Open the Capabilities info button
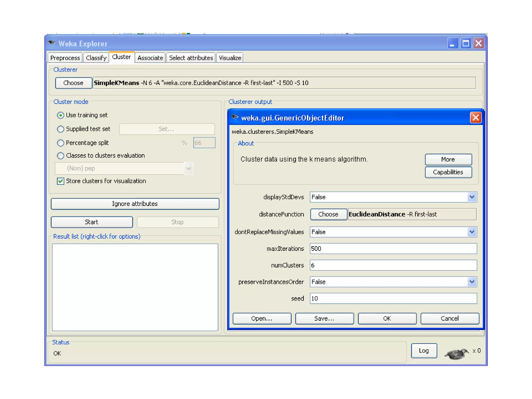Image resolution: width=532 pixels, height=399 pixels. tap(448, 172)
